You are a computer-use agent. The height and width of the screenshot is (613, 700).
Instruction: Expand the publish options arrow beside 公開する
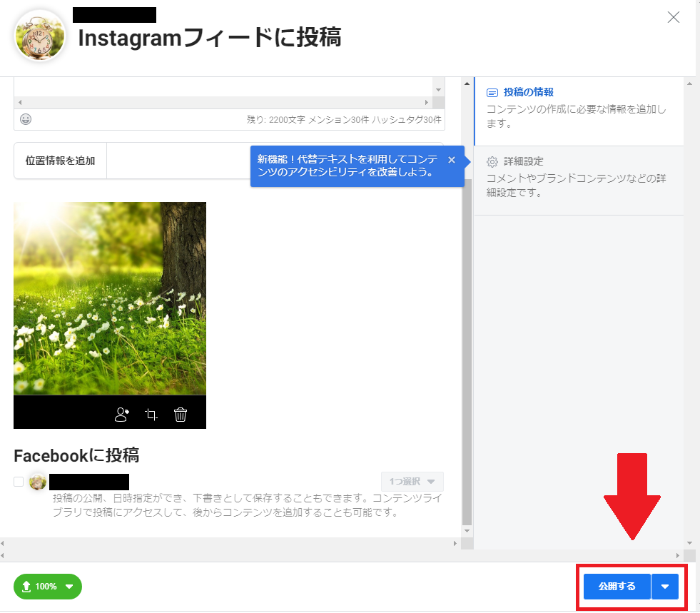click(665, 587)
